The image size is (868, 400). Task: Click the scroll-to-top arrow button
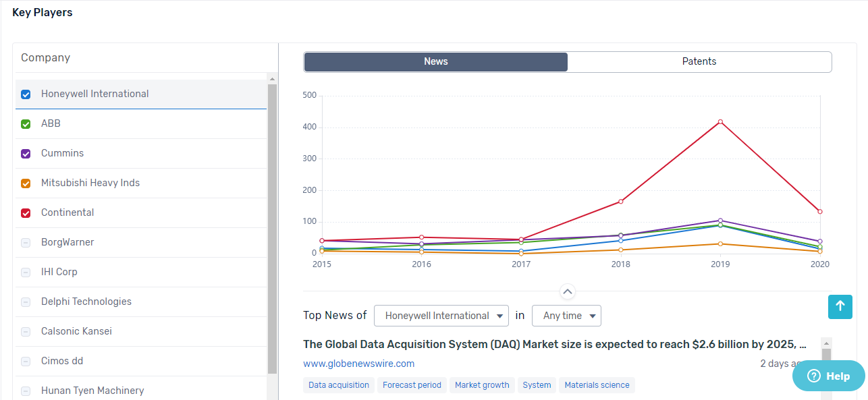pos(840,307)
